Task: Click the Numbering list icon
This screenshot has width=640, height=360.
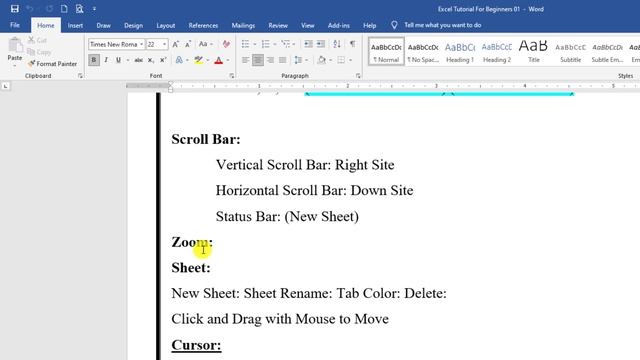Action: [266, 44]
